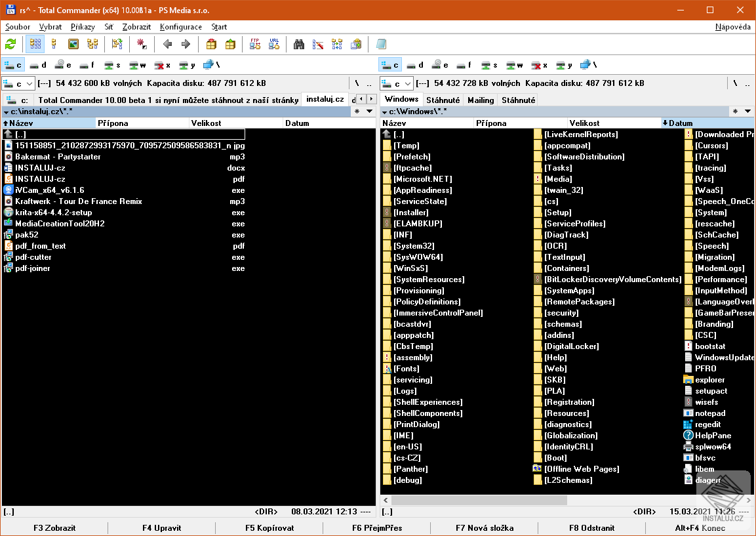Click the Pack files box icon
Image resolution: width=756 pixels, height=536 pixels.
[211, 45]
